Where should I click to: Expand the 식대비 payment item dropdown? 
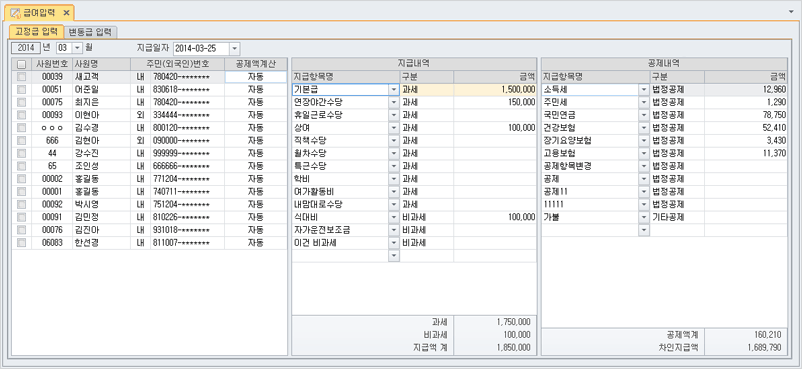[393, 217]
